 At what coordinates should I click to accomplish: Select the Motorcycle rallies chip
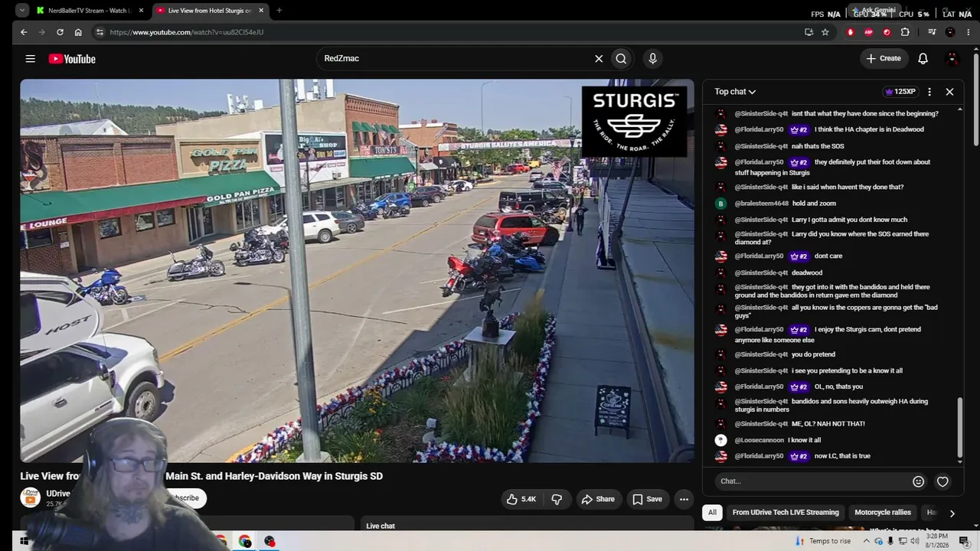coord(883,513)
